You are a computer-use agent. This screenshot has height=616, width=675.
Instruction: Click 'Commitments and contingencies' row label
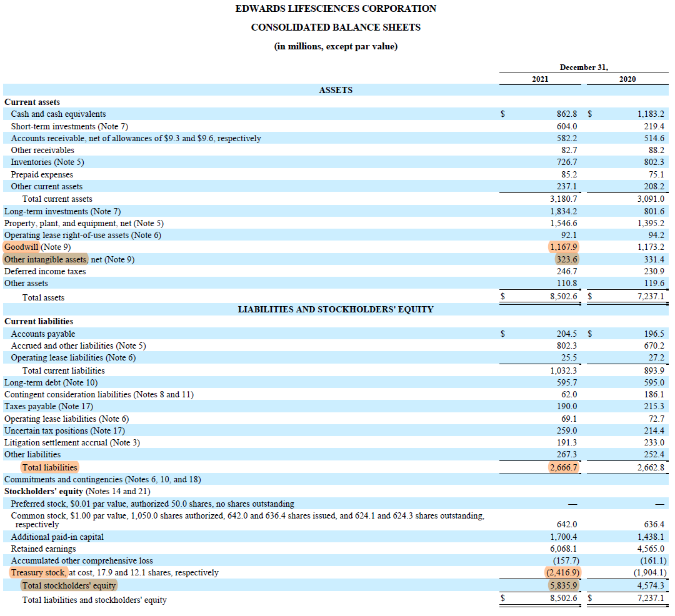pos(102,480)
